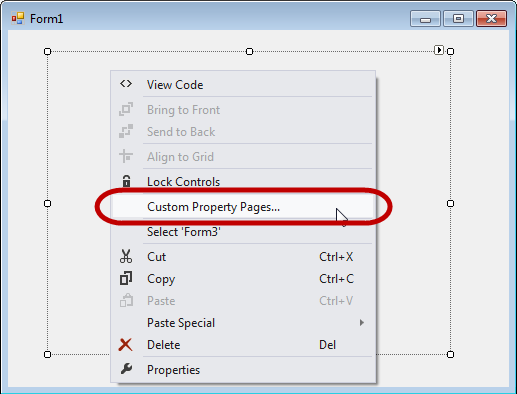Click the Cut scissors icon
The image size is (517, 394).
tap(126, 256)
